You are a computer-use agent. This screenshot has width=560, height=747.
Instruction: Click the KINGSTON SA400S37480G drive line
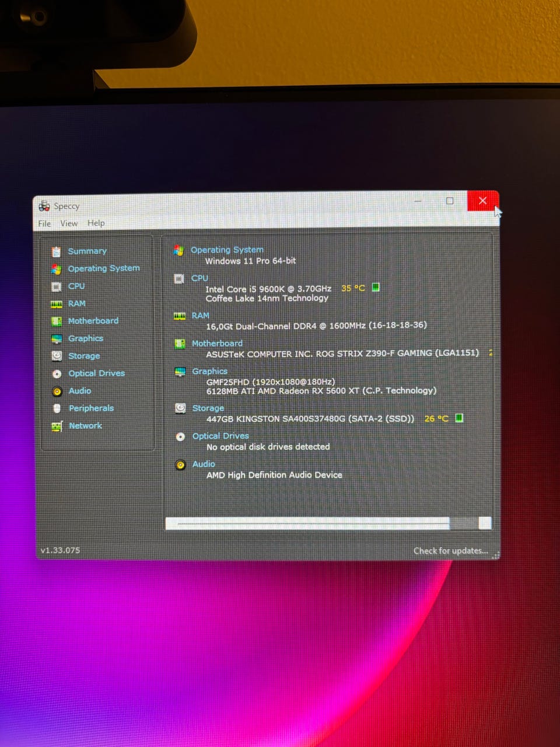coord(310,418)
